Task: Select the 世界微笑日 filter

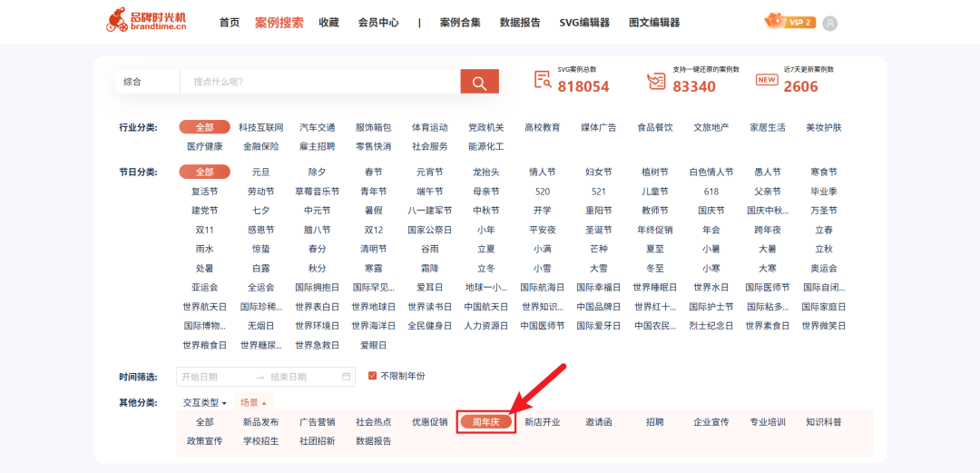Action: [824, 326]
